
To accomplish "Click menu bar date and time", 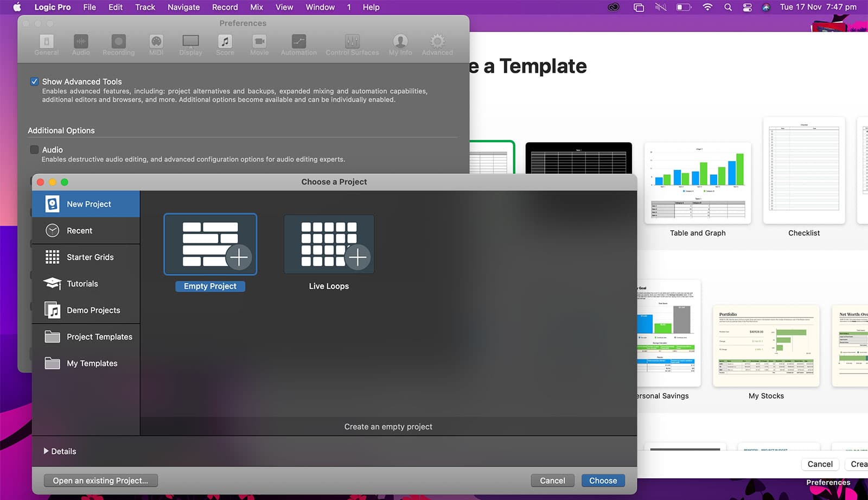I will coord(818,7).
